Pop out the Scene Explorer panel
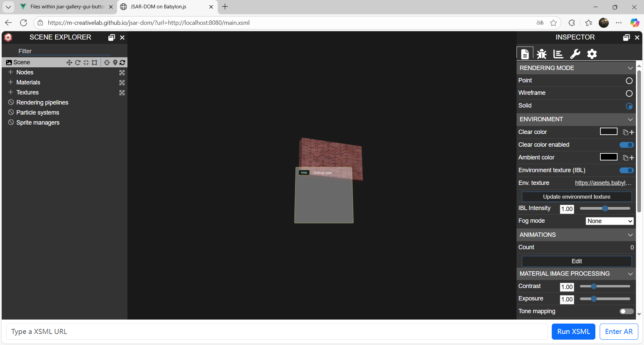 pos(112,38)
